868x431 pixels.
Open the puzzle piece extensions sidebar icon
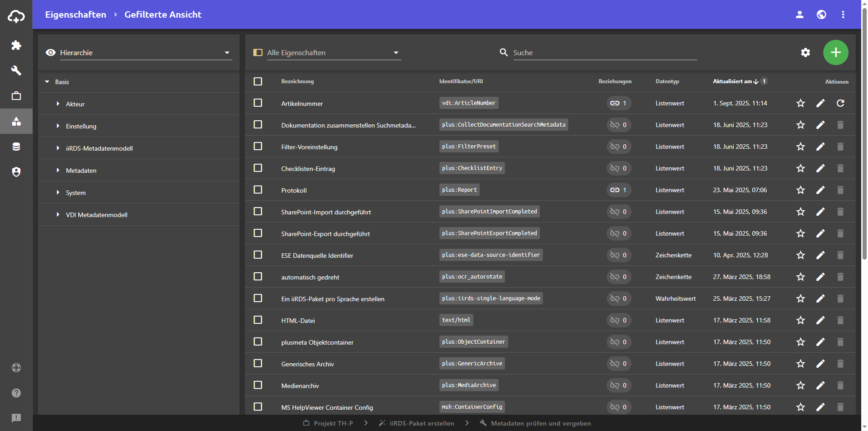pos(16,45)
